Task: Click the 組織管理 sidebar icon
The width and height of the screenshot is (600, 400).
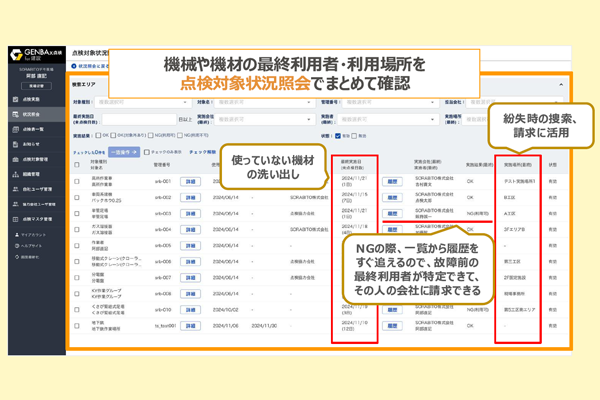Action: pos(14,173)
